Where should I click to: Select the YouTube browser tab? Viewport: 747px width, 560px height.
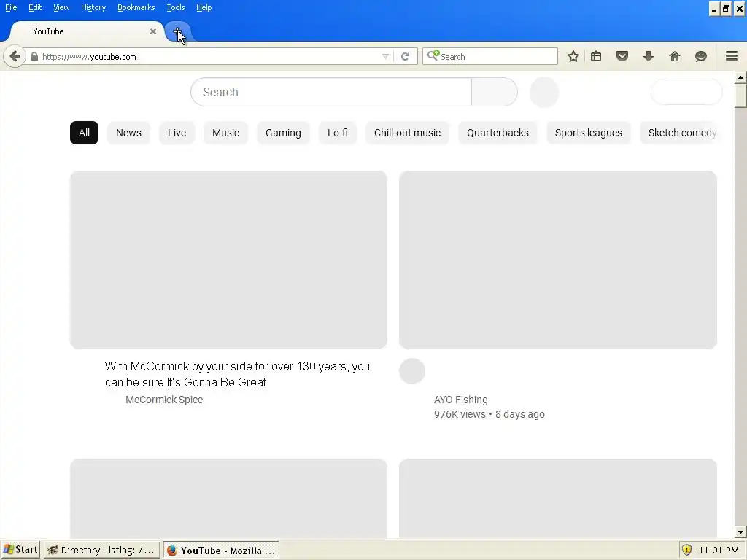[x=86, y=31]
